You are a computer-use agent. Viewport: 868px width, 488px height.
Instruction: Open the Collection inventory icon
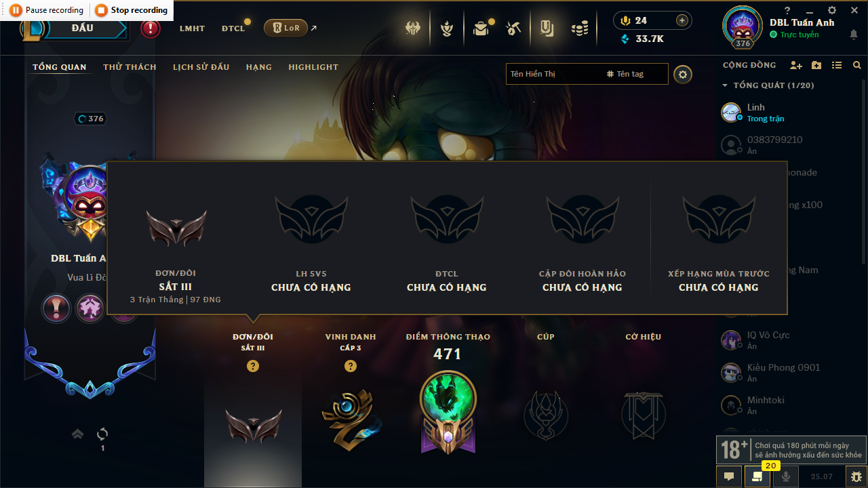tap(547, 28)
